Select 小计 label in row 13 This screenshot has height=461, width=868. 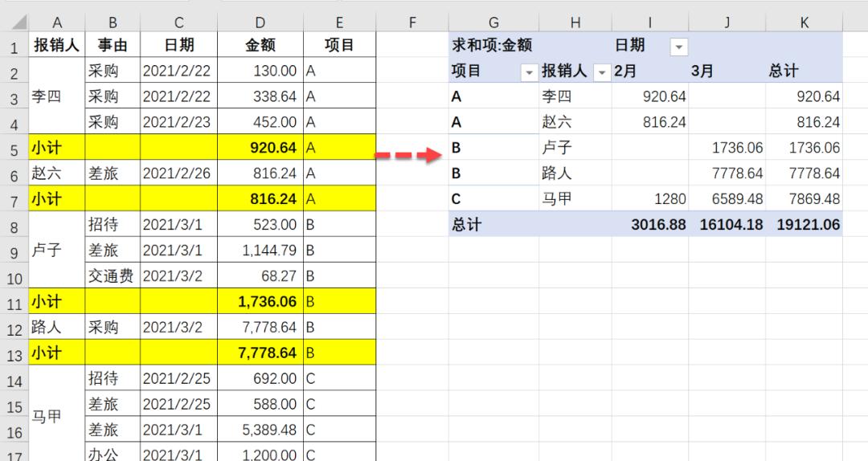pos(57,353)
